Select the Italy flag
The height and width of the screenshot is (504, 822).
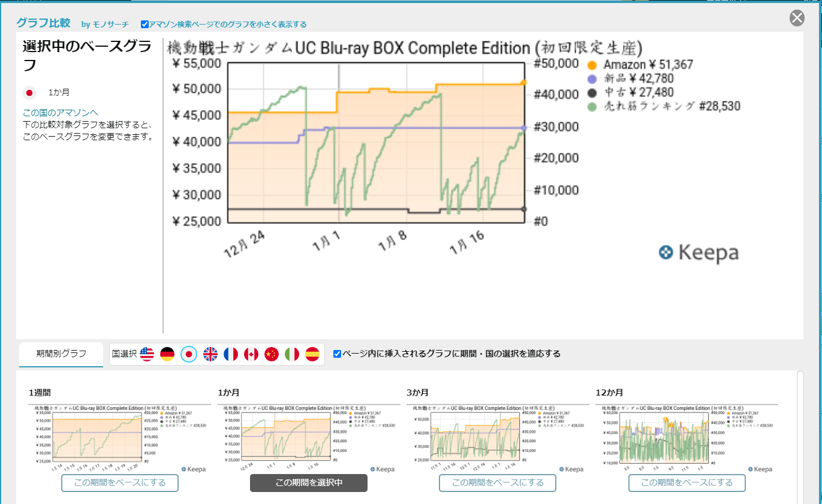point(292,354)
